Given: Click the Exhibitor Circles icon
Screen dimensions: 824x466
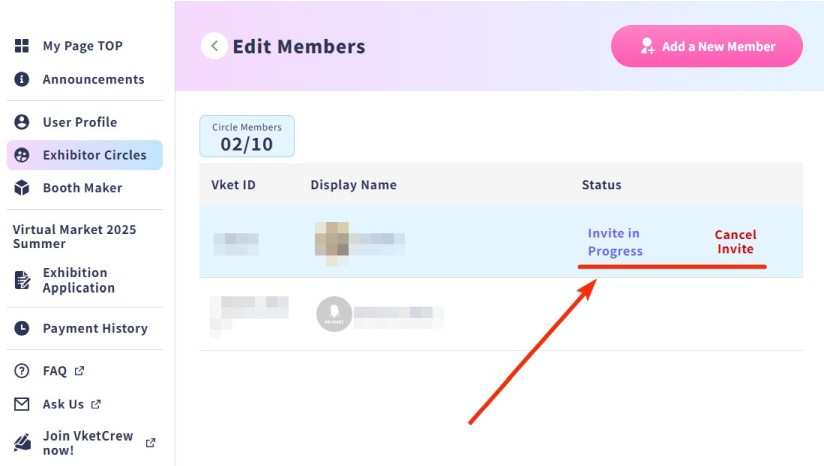Looking at the screenshot, I should 22,155.
